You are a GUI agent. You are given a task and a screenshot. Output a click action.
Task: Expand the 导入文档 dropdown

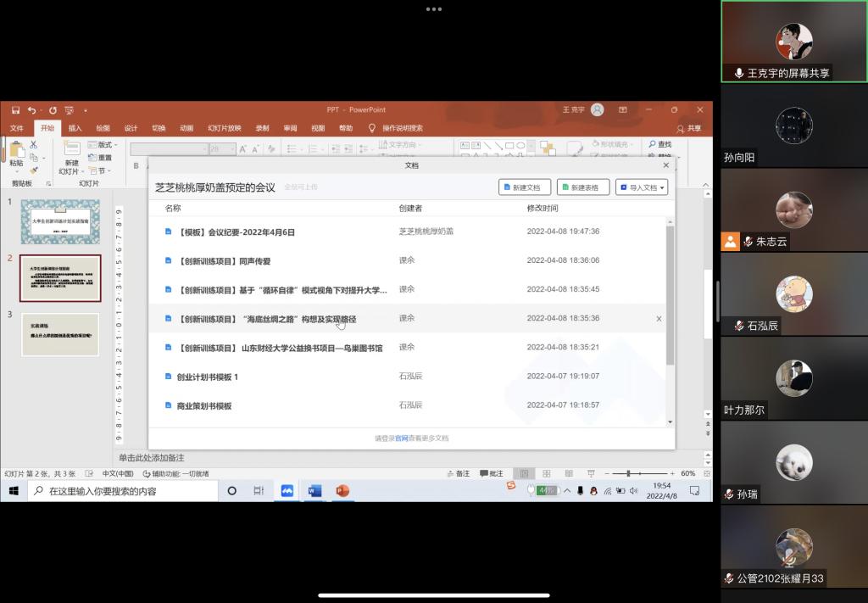[642, 187]
